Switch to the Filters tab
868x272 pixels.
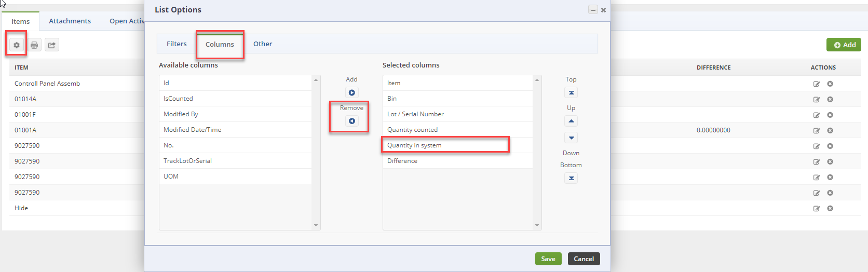coord(177,44)
